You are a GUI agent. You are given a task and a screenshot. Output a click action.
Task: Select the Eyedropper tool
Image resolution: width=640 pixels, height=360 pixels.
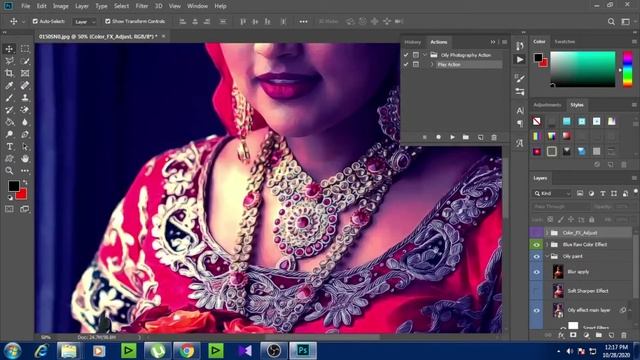pos(9,86)
